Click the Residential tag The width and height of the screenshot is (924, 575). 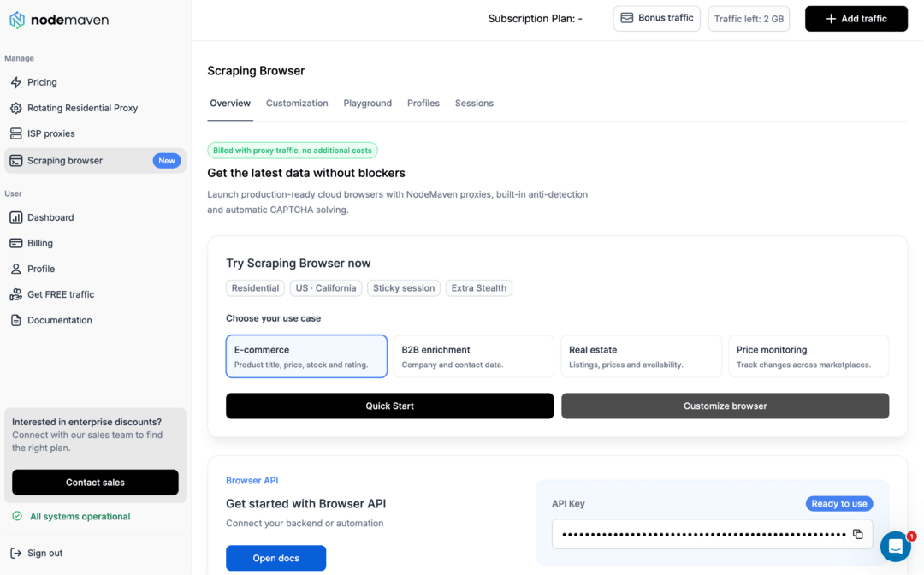tap(255, 288)
